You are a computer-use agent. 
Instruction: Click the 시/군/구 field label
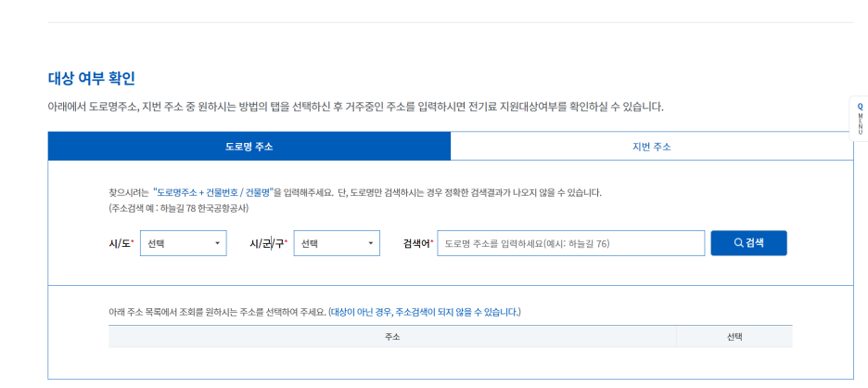269,243
